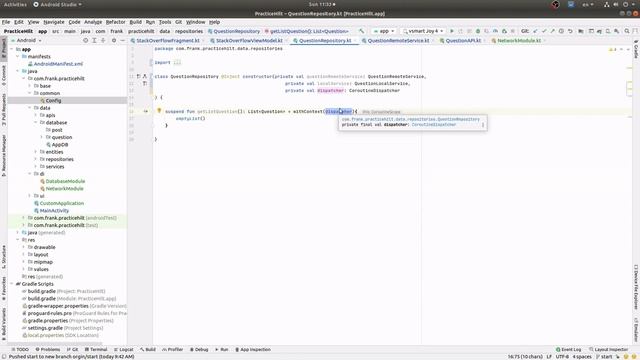
Task: Open the Event Log panel
Action: [x=569, y=349]
